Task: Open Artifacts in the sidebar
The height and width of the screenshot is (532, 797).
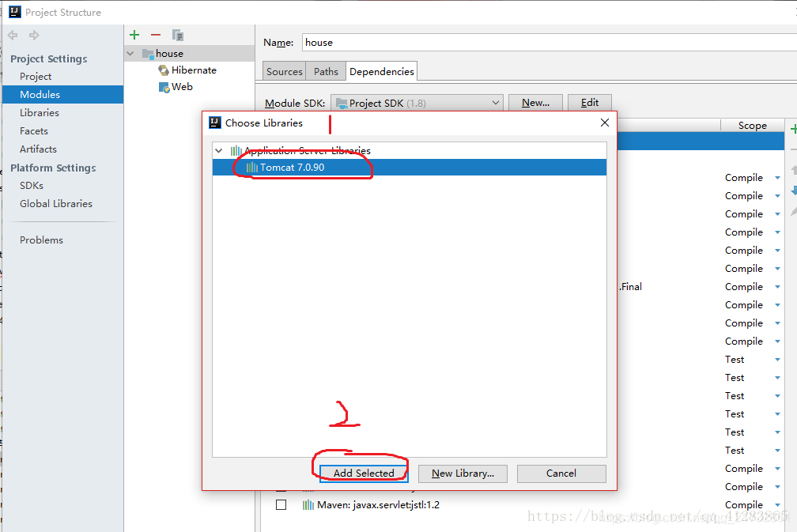Action: tap(38, 149)
